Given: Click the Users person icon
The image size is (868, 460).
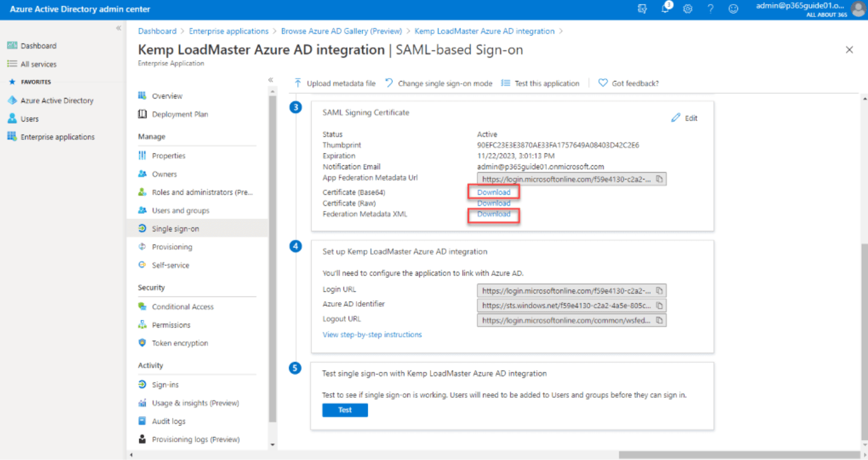Looking at the screenshot, I should (x=12, y=119).
